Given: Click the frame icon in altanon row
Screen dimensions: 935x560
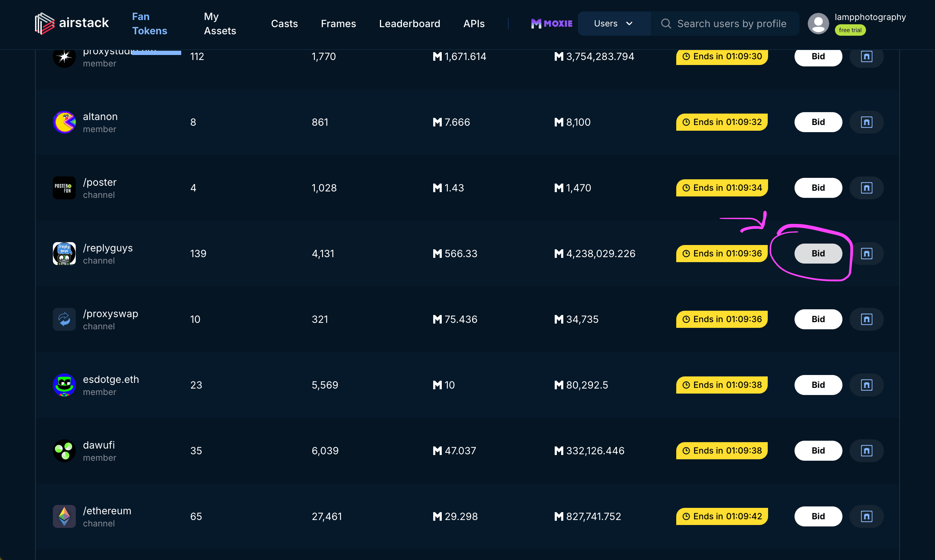Looking at the screenshot, I should click(866, 122).
